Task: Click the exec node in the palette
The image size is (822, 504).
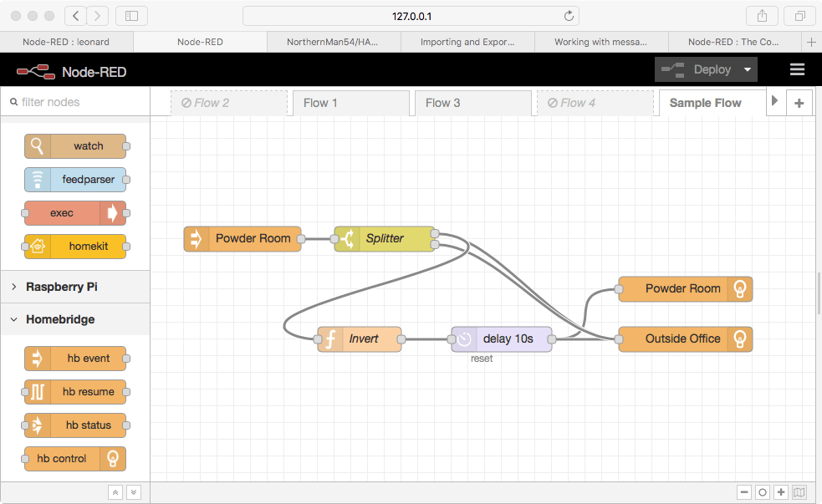Action: pyautogui.click(x=74, y=213)
